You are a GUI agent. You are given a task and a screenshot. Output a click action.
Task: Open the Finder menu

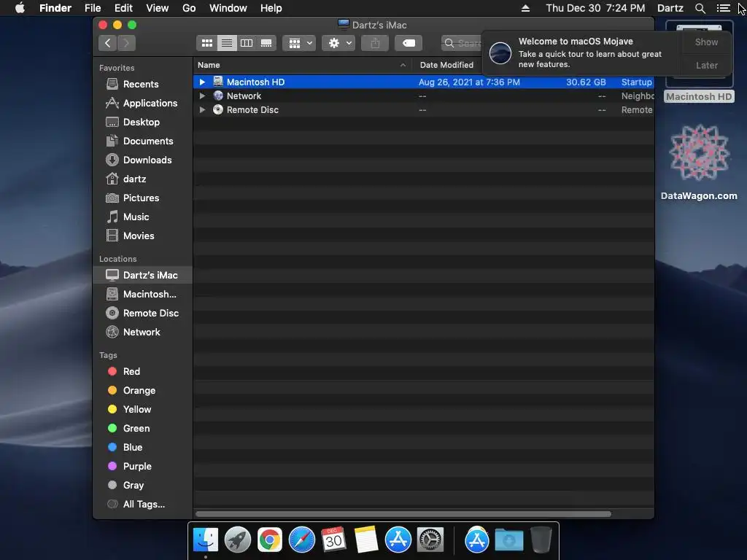click(x=55, y=8)
